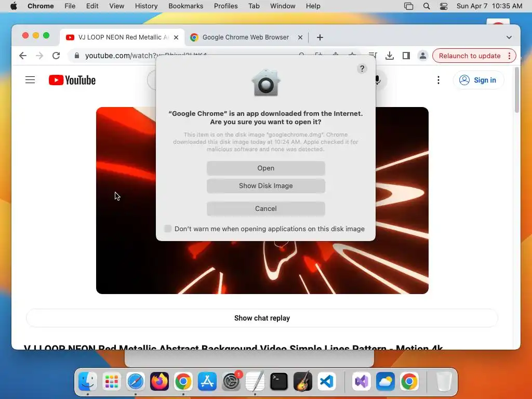Open the History menu
This screenshot has width=532, height=399.
tap(146, 6)
